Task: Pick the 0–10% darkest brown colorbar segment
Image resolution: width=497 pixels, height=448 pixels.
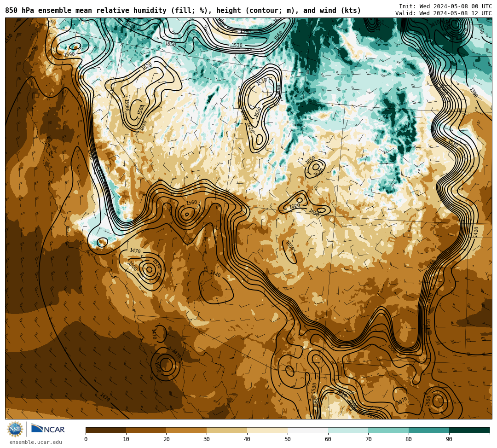Action: (106, 430)
